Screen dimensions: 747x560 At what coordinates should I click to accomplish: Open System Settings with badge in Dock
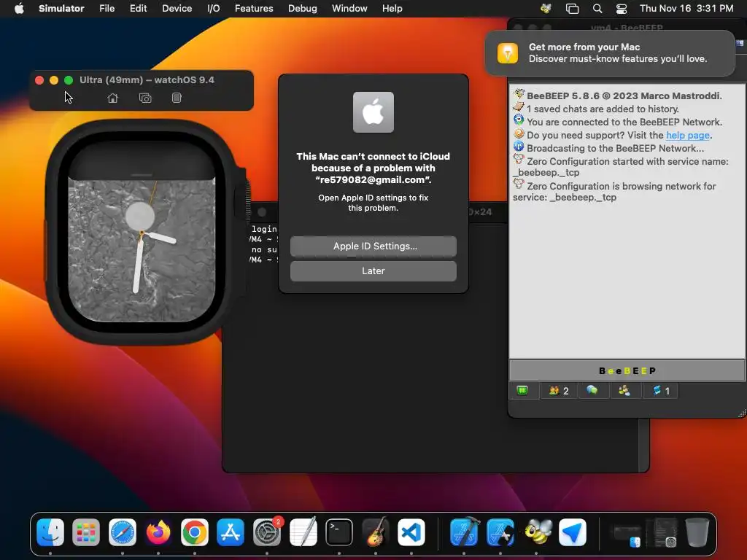(267, 532)
